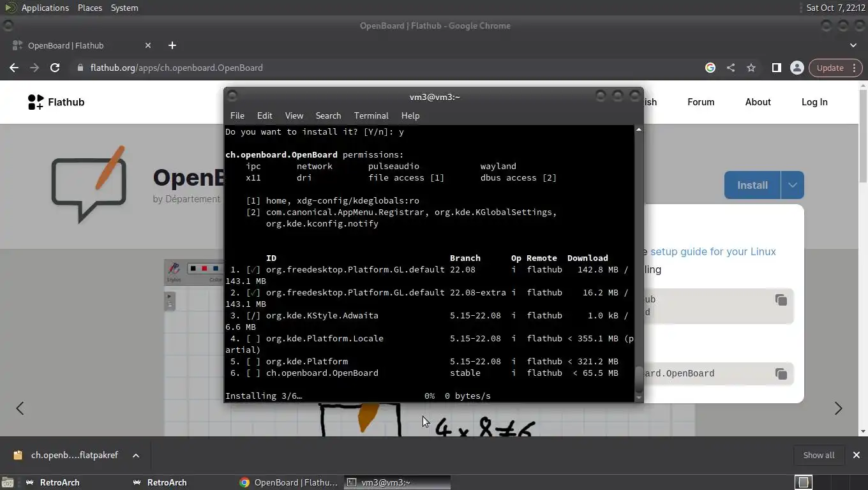868x490 pixels.
Task: Open the System menu
Action: point(124,8)
